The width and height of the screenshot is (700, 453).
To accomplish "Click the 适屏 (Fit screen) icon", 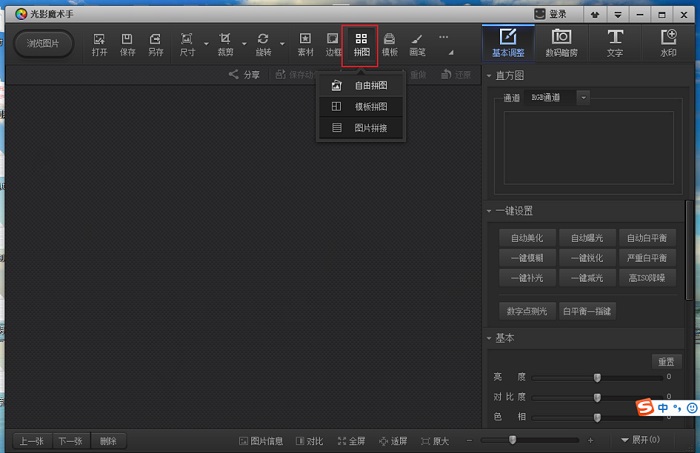I will 383,441.
